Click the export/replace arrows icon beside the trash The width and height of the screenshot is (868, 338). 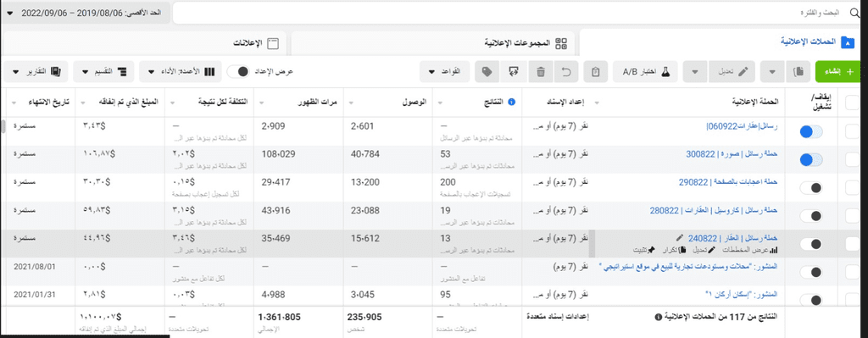[513, 71]
